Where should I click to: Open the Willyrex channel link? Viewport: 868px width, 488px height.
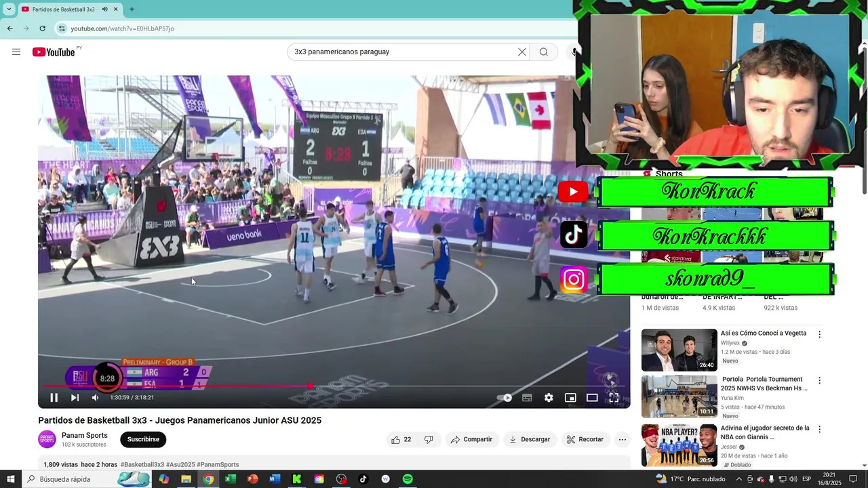pyautogui.click(x=730, y=344)
